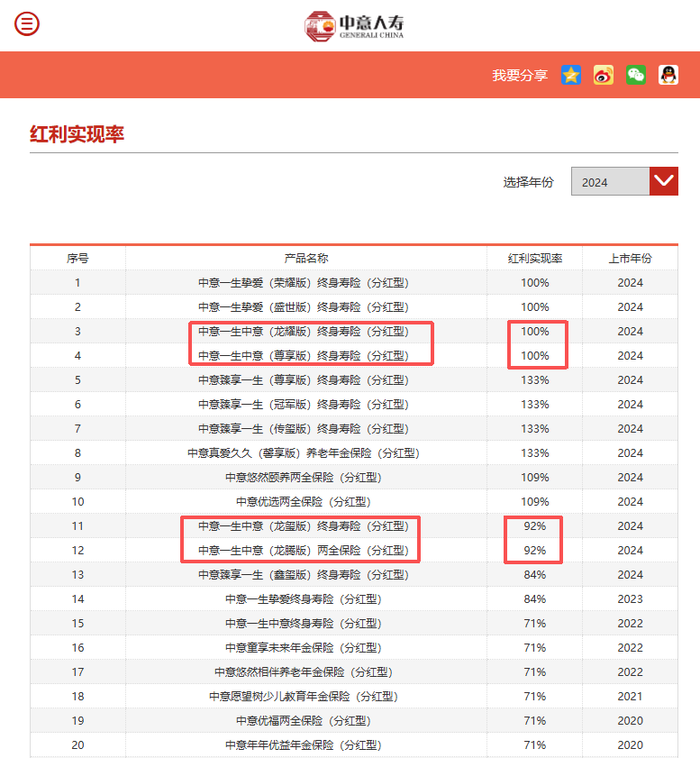Click the 序号 column header

[77, 258]
